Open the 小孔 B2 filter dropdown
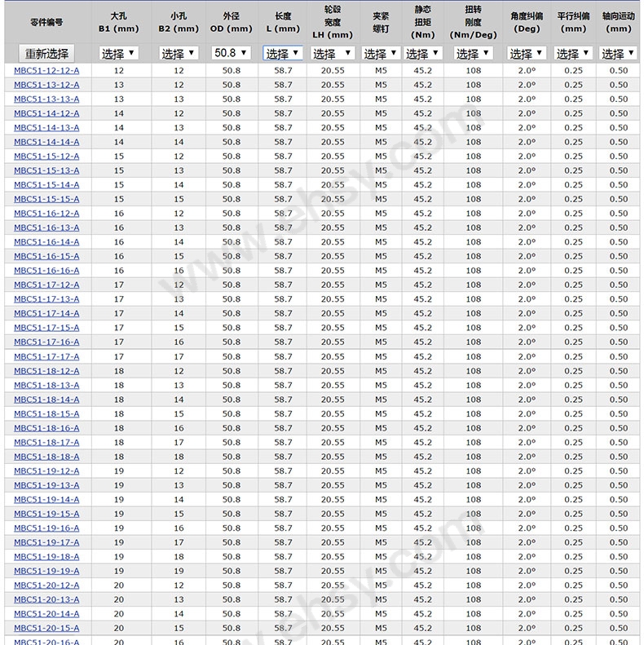 click(179, 53)
